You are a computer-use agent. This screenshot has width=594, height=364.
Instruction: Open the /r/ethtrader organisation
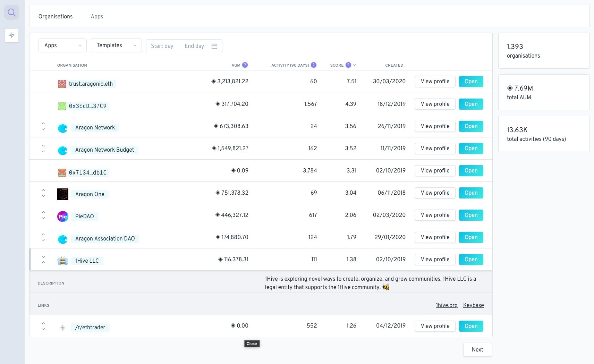click(x=471, y=326)
